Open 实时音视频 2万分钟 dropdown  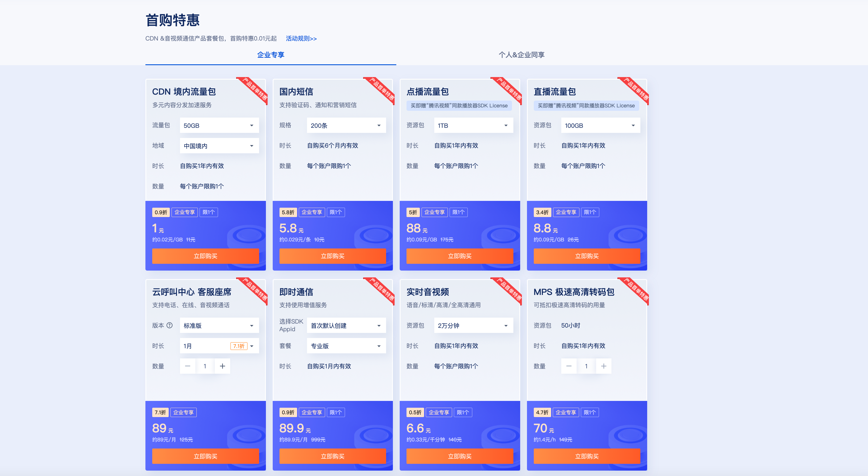click(x=473, y=326)
